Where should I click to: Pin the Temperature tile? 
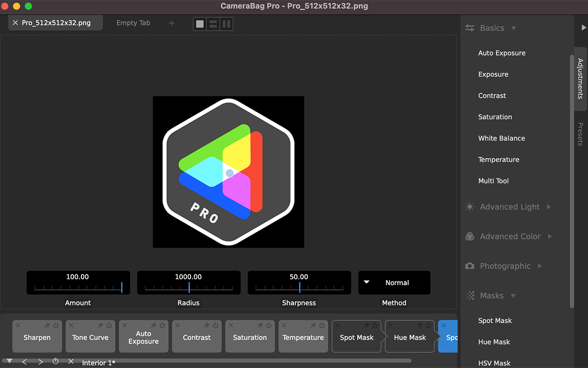coord(314,325)
